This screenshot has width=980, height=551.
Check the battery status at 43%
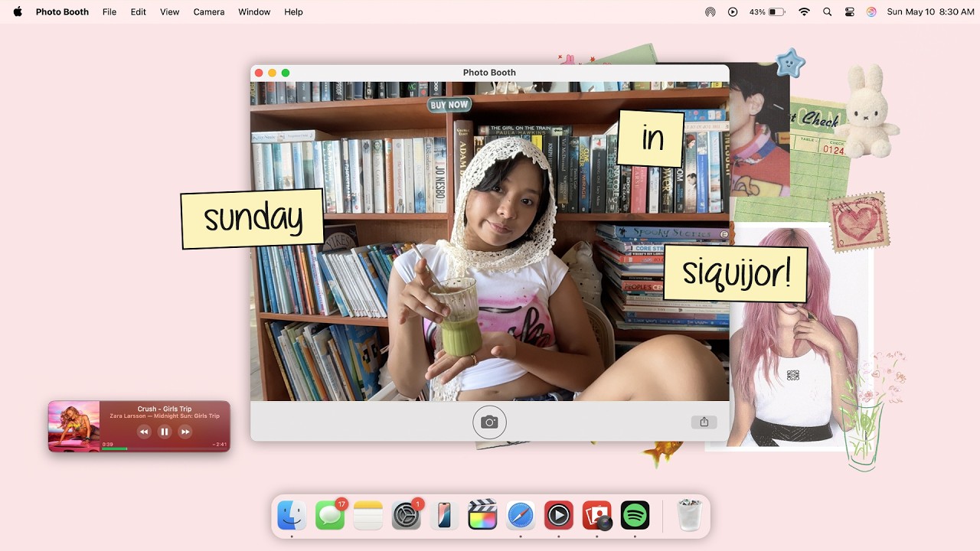click(x=767, y=11)
